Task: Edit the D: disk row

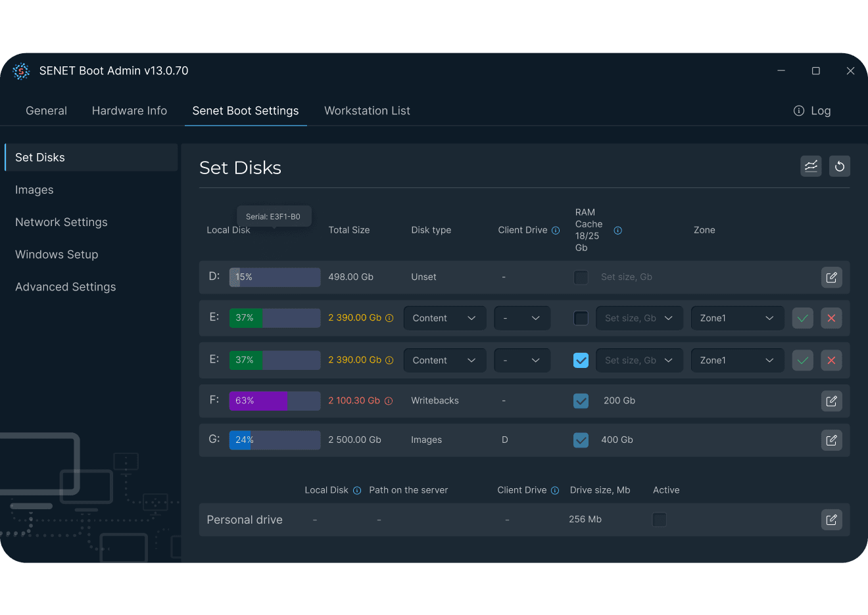Action: pyautogui.click(x=832, y=277)
